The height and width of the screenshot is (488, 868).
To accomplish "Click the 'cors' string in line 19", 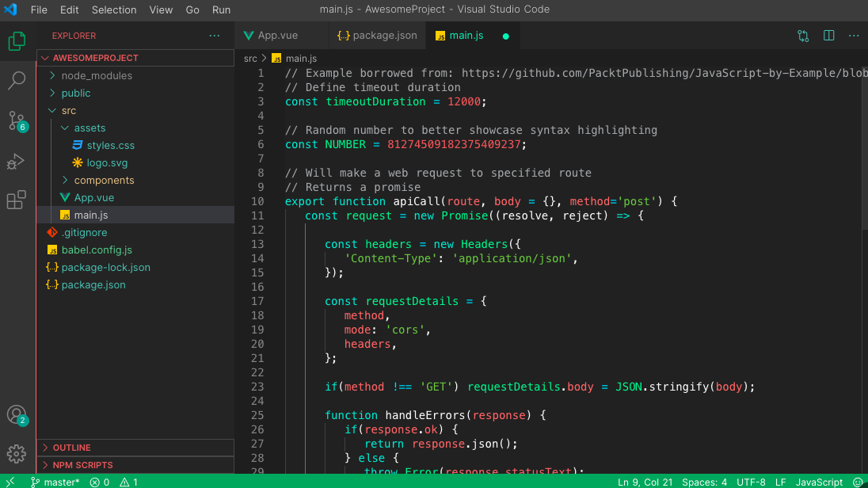I will [405, 330].
